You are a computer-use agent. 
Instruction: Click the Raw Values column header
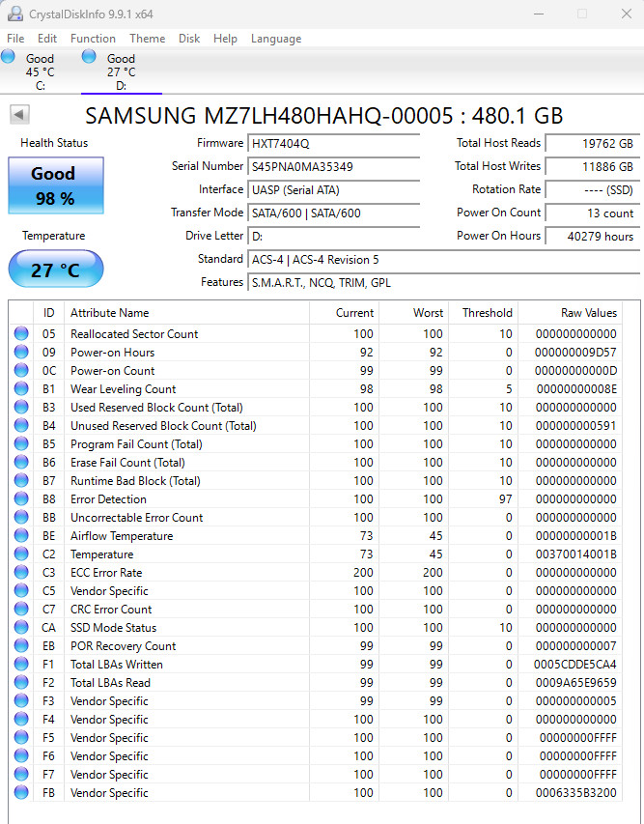point(570,313)
